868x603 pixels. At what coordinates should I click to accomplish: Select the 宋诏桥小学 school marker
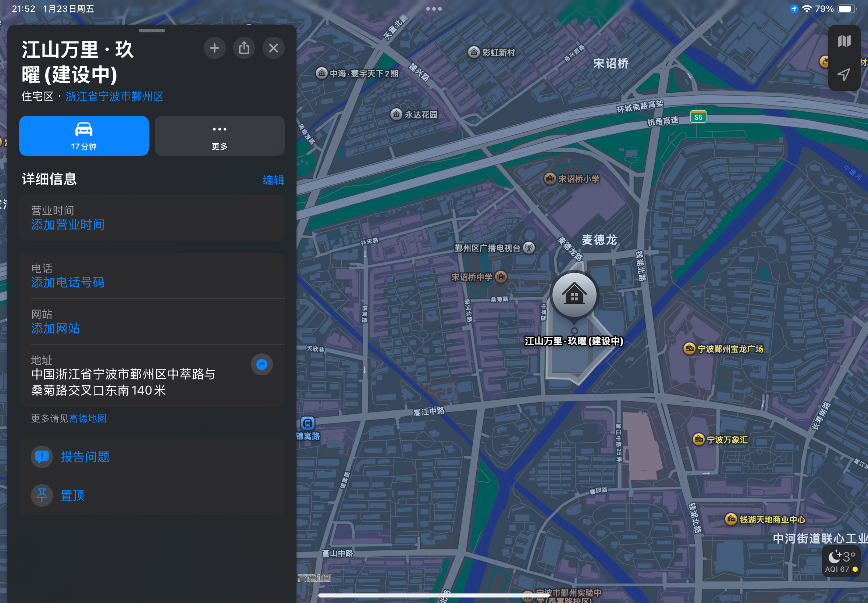(x=549, y=178)
